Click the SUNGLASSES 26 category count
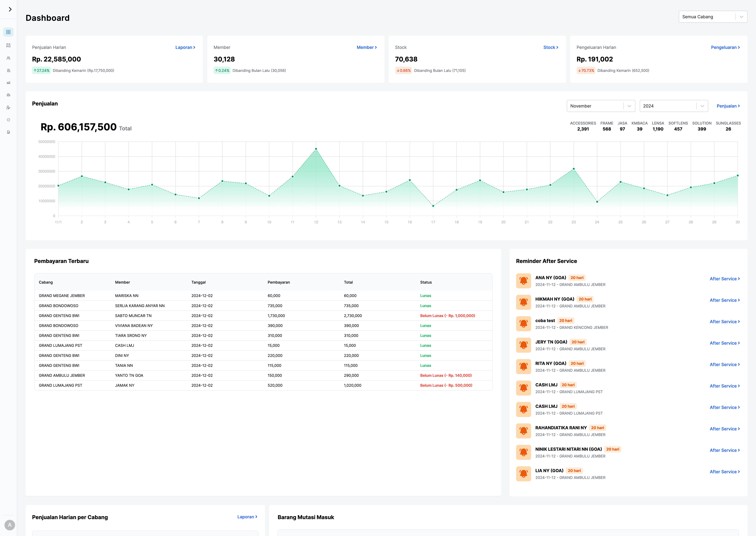This screenshot has width=756, height=536. 728,126
